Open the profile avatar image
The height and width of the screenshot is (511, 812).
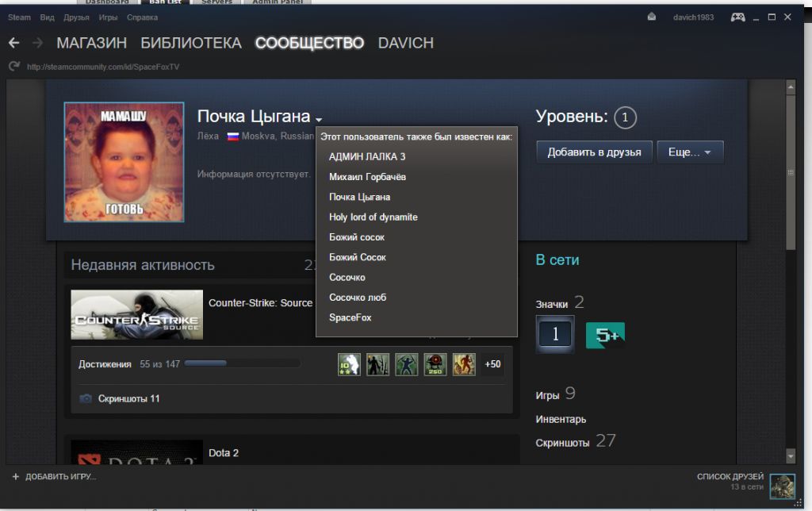pyautogui.click(x=124, y=162)
